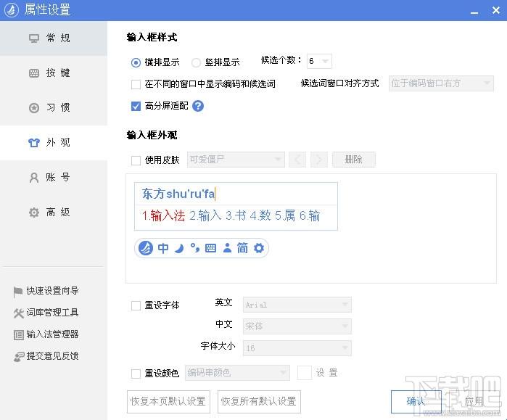Click moon half-width icon on status bar
This screenshot has height=420, width=507.
pyautogui.click(x=179, y=248)
